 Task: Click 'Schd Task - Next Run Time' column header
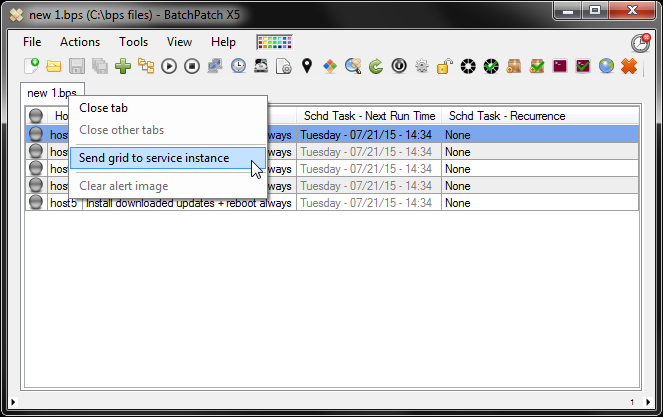[369, 116]
